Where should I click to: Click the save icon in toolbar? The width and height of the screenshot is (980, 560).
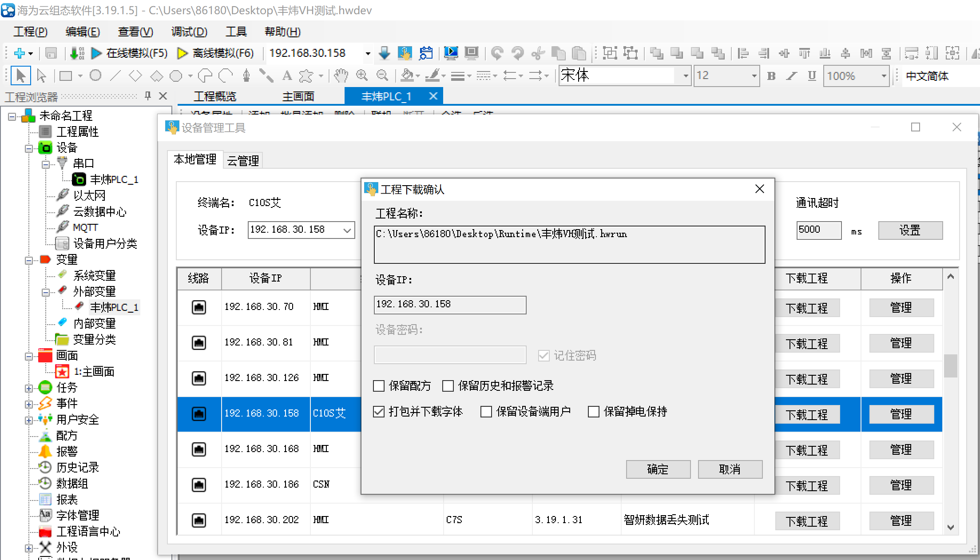click(51, 53)
